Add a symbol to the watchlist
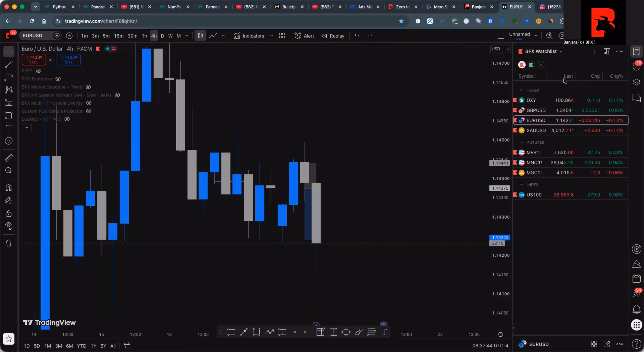 pos(594,51)
